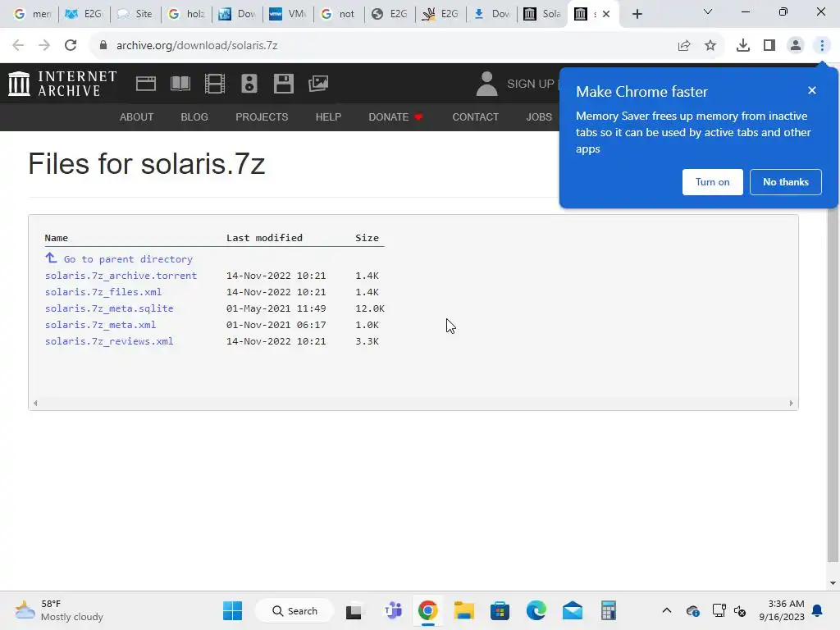Open solaris.7z_meta.xml
Image resolution: width=840 pixels, height=630 pixels.
[x=101, y=325]
